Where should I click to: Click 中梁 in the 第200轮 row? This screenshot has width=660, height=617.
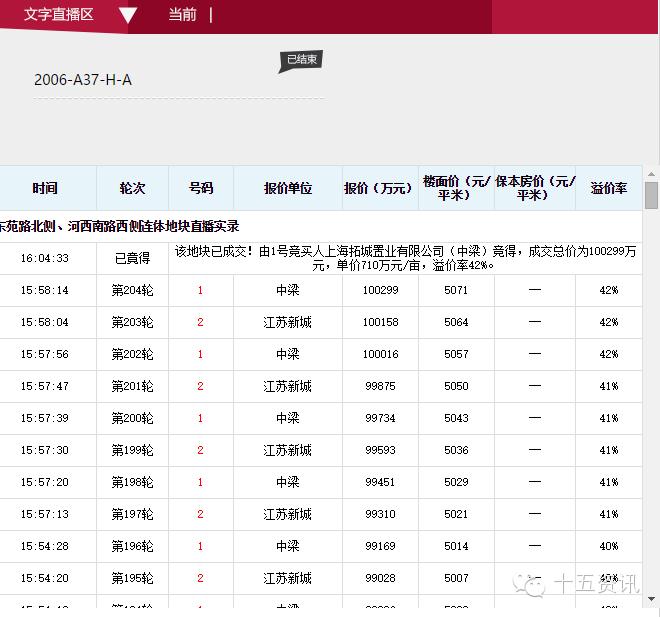[x=287, y=418]
